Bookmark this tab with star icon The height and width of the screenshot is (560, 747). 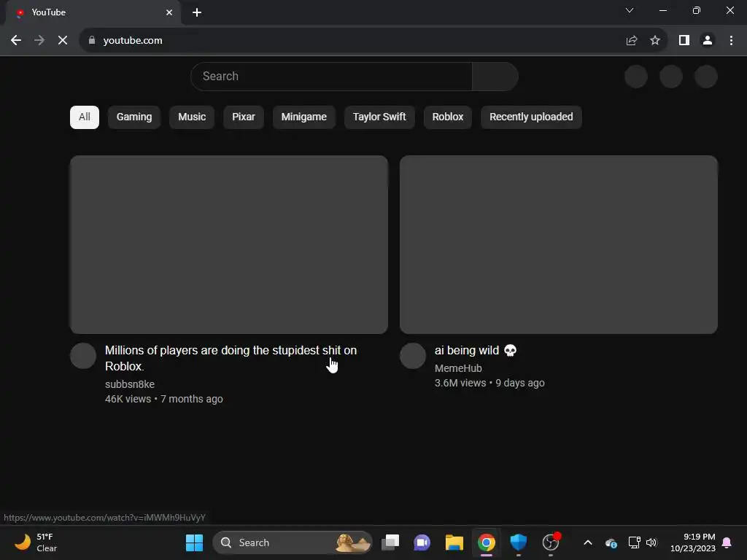655,41
